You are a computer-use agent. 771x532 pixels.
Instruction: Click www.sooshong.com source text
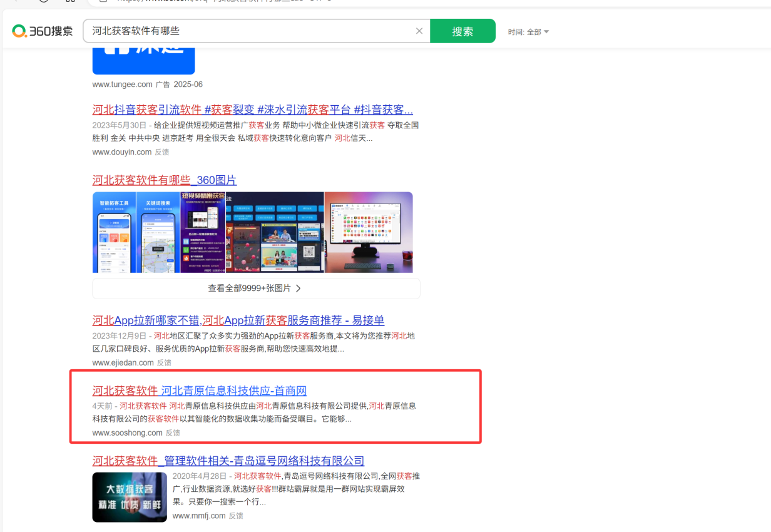click(128, 433)
